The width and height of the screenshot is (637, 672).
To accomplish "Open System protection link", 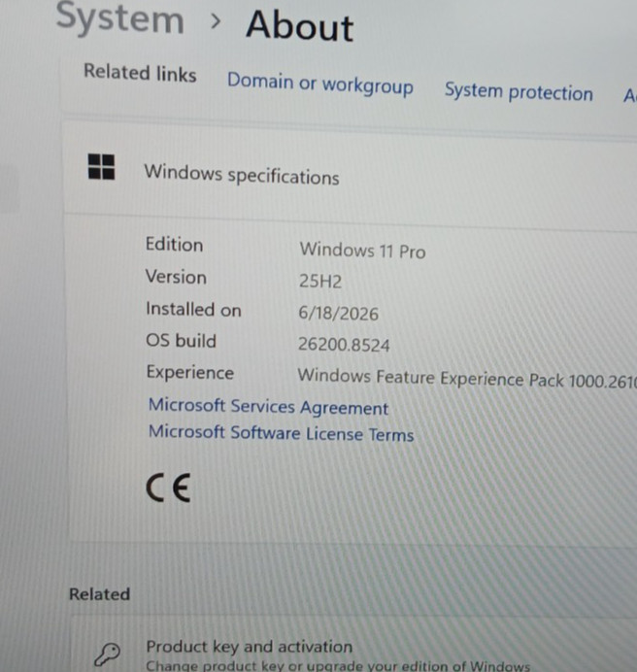I will (519, 91).
